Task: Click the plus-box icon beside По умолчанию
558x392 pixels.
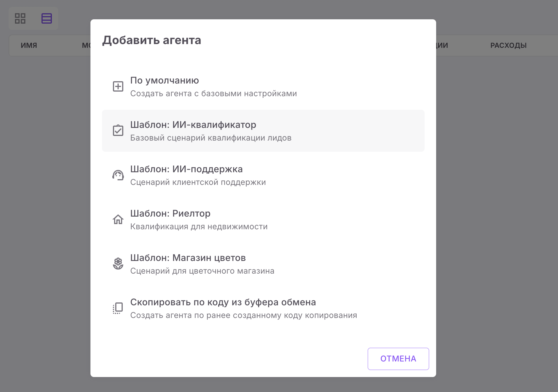Action: [118, 86]
